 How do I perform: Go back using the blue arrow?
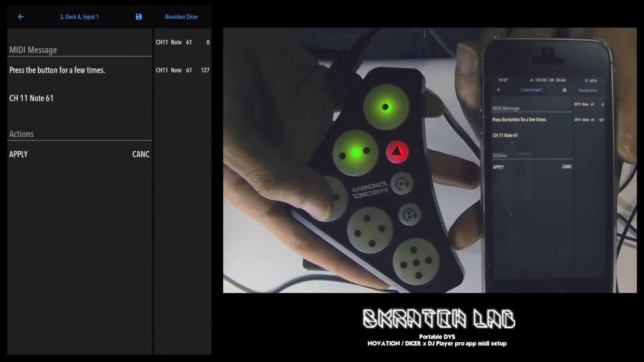[21, 17]
